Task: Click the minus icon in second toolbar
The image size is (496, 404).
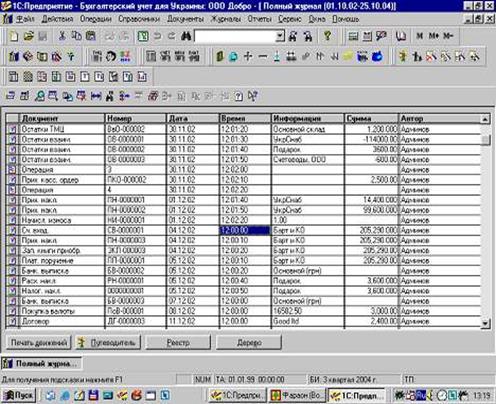Action: pyautogui.click(x=263, y=57)
